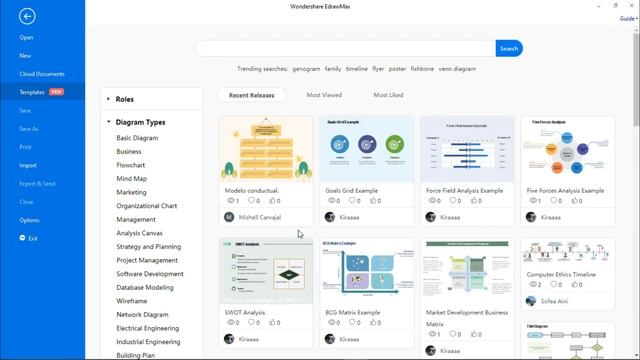This screenshot has height=360, width=640.
Task: Click thumbs-up on Five Forces Analysis Example
Action: pos(574,200)
